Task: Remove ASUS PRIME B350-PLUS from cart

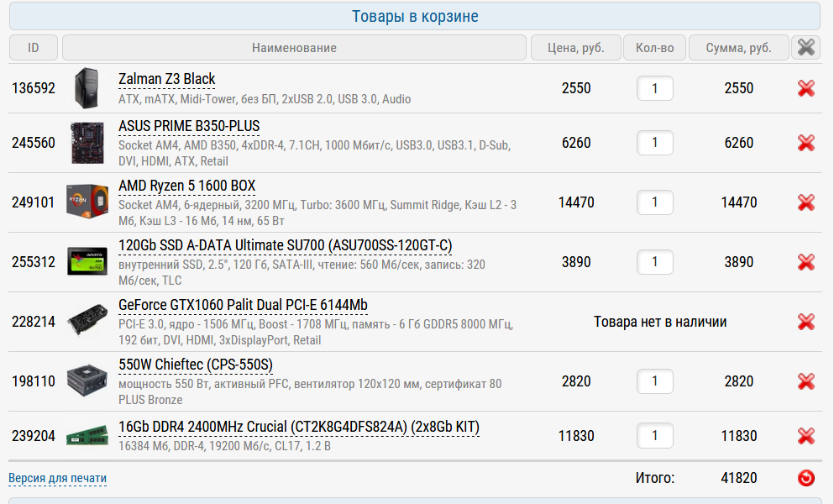Action: (x=805, y=143)
